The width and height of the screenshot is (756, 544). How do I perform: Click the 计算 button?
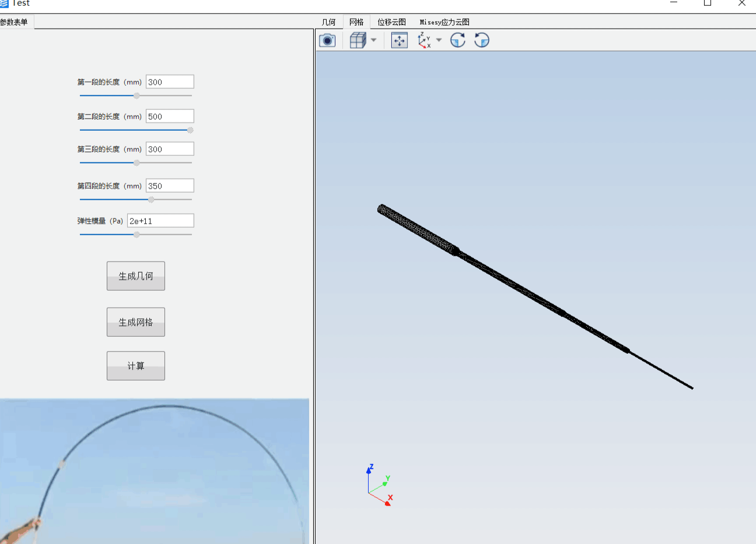[x=136, y=366]
